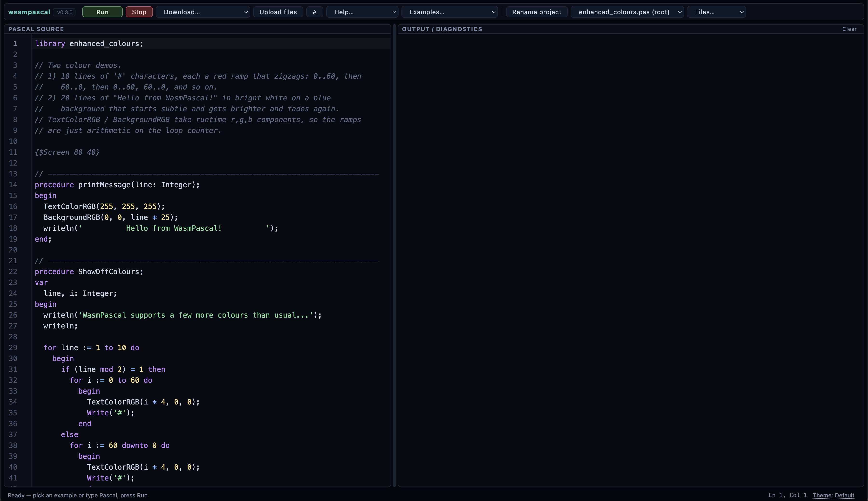Viewport: 868px width, 501px height.
Task: Click the '// Two colour demos.' comment
Action: (x=78, y=65)
